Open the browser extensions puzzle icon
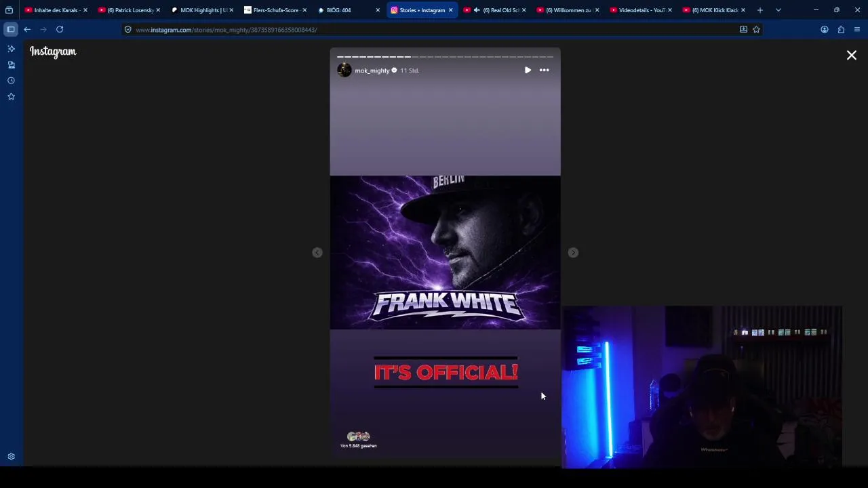Screen dimensions: 868x488 (x=841, y=30)
